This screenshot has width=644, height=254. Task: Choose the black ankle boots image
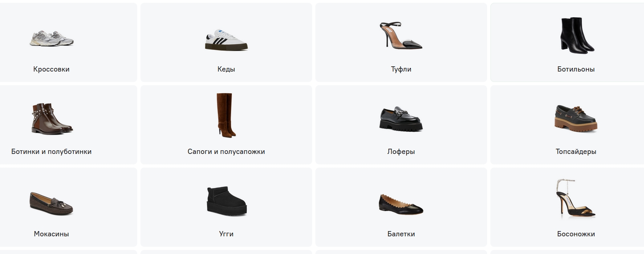576,35
